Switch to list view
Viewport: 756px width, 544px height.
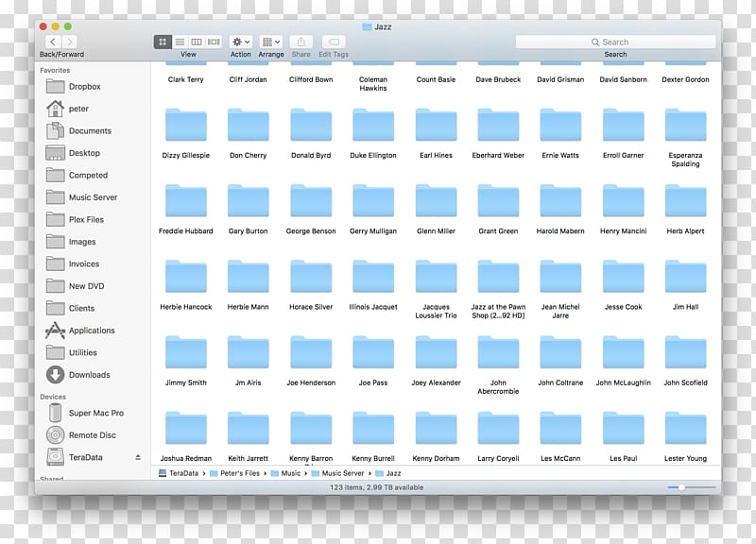point(180,42)
